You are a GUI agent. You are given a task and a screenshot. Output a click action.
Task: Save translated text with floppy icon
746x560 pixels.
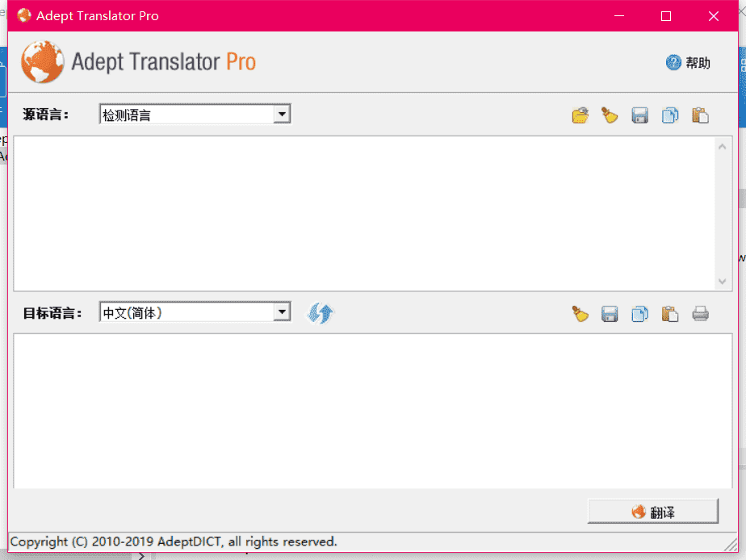click(610, 314)
